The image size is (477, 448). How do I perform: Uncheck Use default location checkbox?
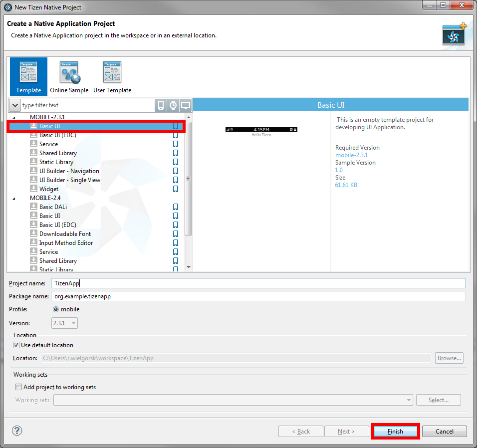click(16, 345)
